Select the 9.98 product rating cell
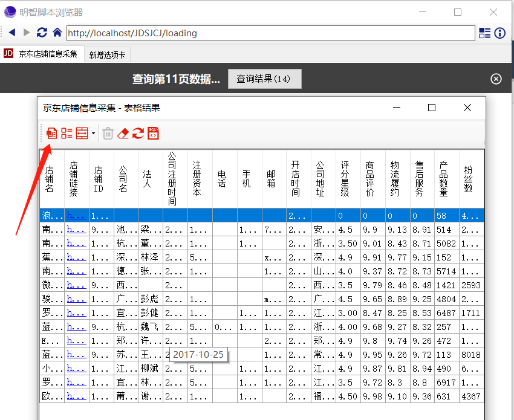514x420 pixels. coord(373,396)
